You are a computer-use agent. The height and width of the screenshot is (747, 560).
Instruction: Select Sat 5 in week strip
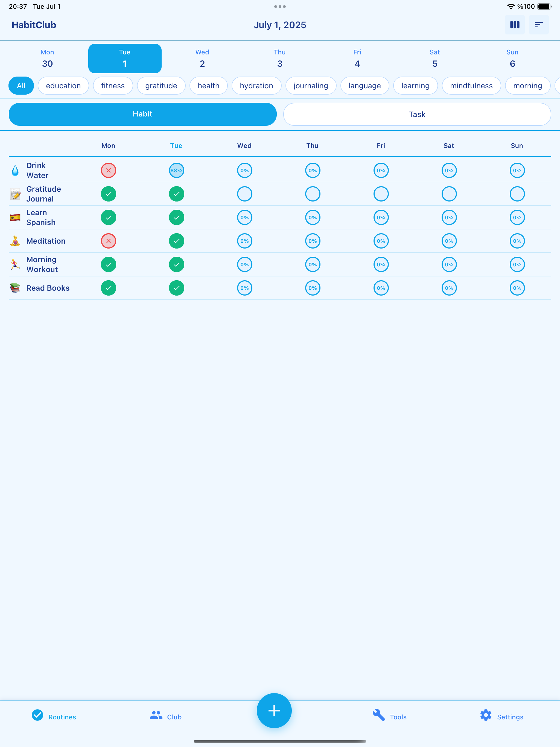(435, 59)
